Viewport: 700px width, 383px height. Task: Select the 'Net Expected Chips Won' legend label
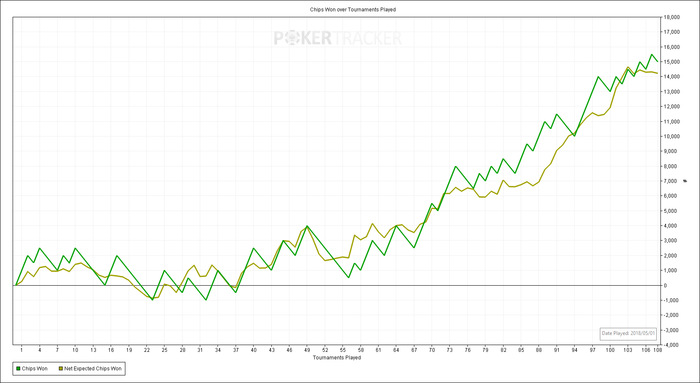[x=93, y=369]
